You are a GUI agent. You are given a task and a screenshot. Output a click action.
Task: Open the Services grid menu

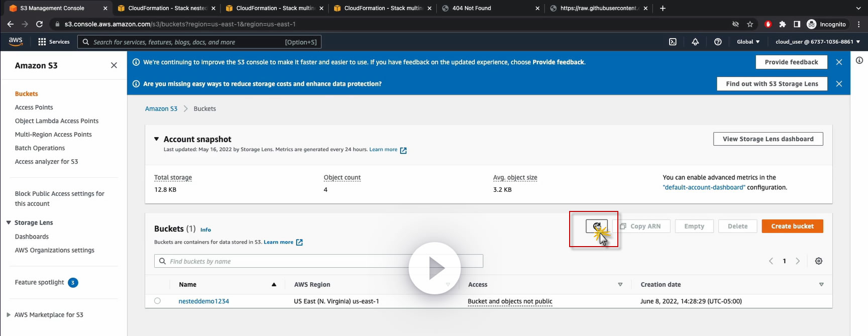[42, 42]
